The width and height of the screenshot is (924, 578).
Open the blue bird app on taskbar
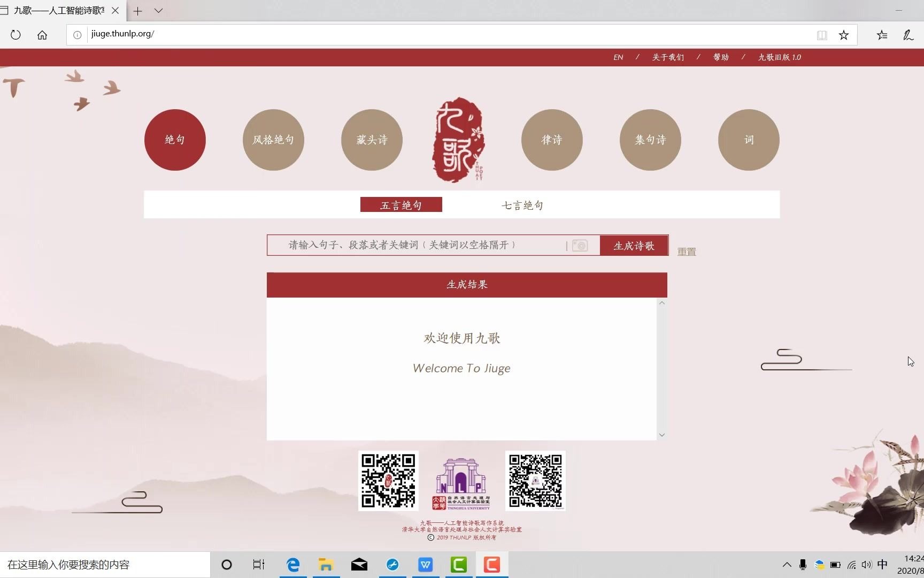392,565
